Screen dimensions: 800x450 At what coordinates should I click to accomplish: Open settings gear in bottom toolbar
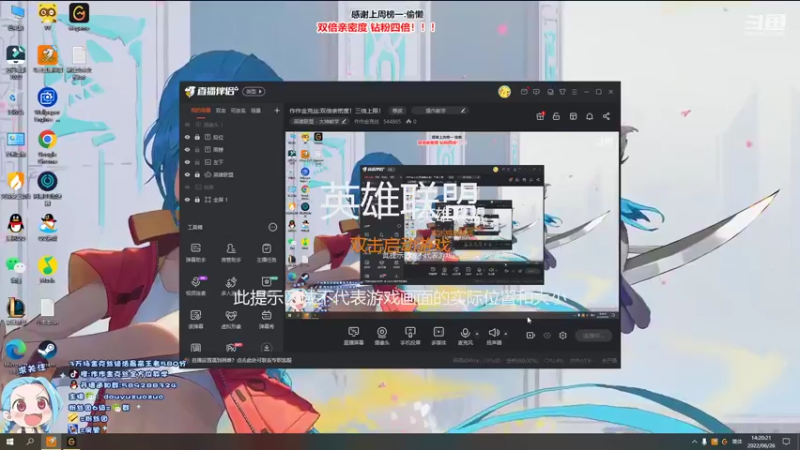click(563, 335)
